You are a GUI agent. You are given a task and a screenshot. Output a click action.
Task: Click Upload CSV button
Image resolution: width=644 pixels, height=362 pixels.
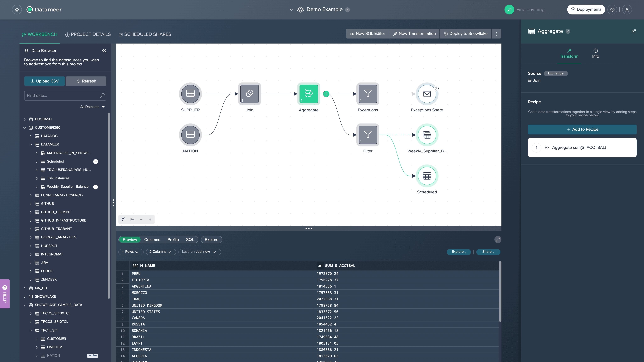[44, 81]
